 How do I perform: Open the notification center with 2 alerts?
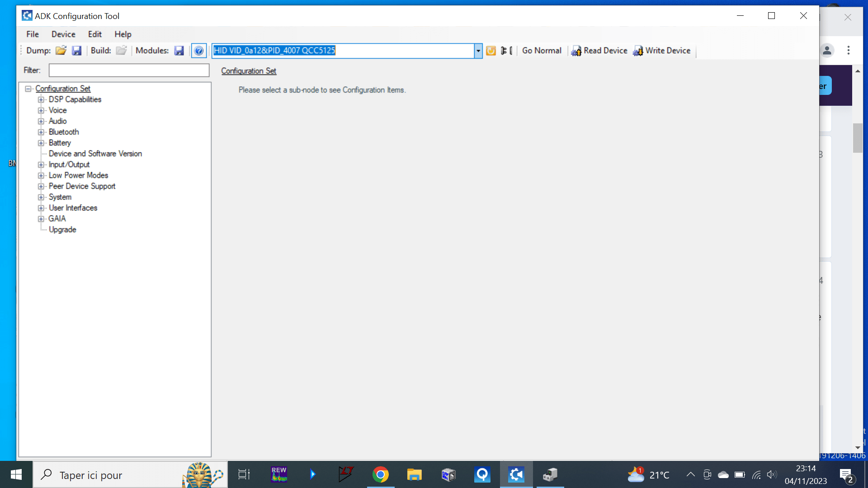[x=847, y=475]
